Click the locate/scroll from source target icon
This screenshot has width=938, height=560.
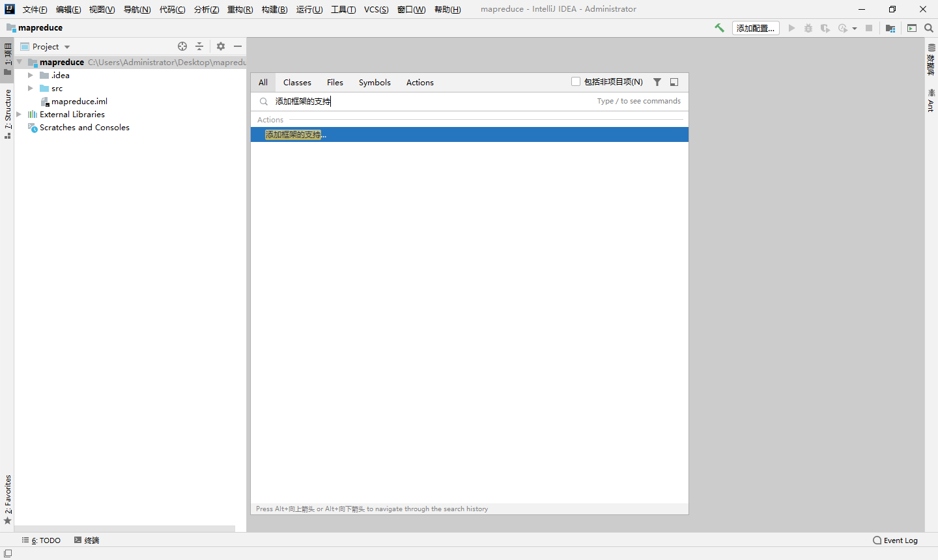tap(182, 46)
